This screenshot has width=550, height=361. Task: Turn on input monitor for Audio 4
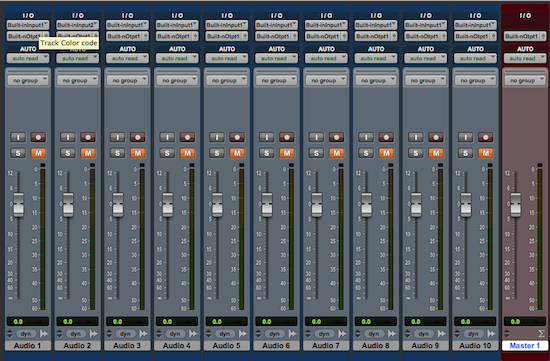tap(167, 137)
